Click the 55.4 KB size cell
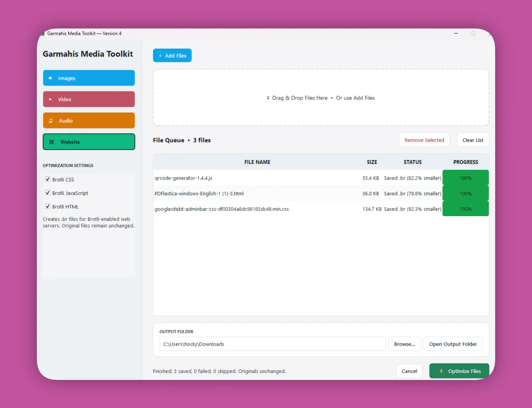Screen dimensions: 532x408 (371, 178)
